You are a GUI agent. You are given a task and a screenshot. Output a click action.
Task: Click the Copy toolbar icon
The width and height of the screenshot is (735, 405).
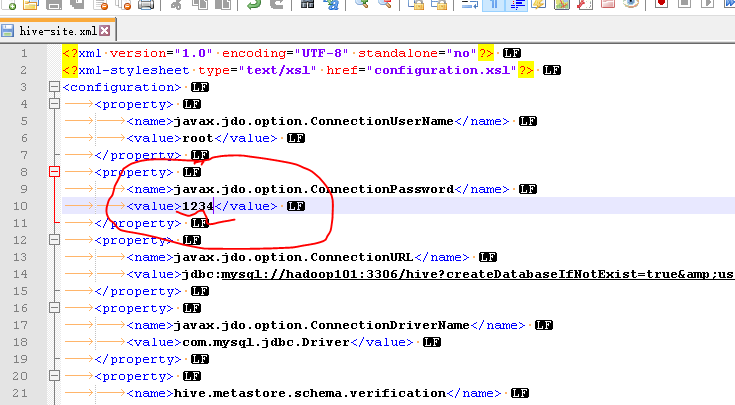tap(200, 4)
